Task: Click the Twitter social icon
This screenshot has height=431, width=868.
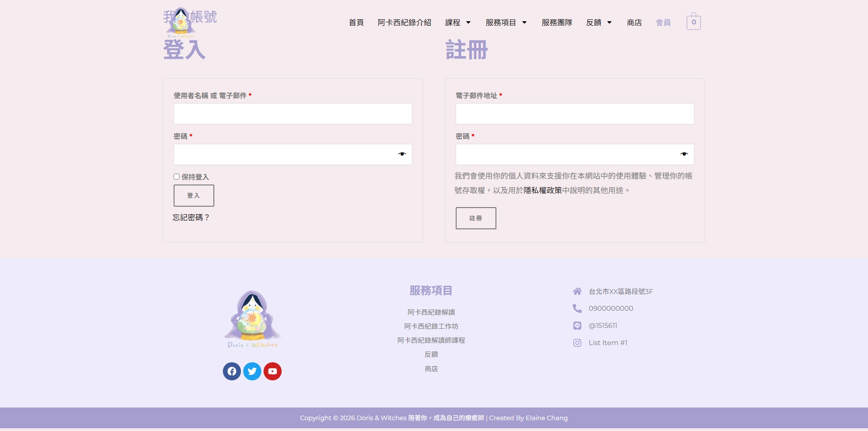Action: [252, 371]
